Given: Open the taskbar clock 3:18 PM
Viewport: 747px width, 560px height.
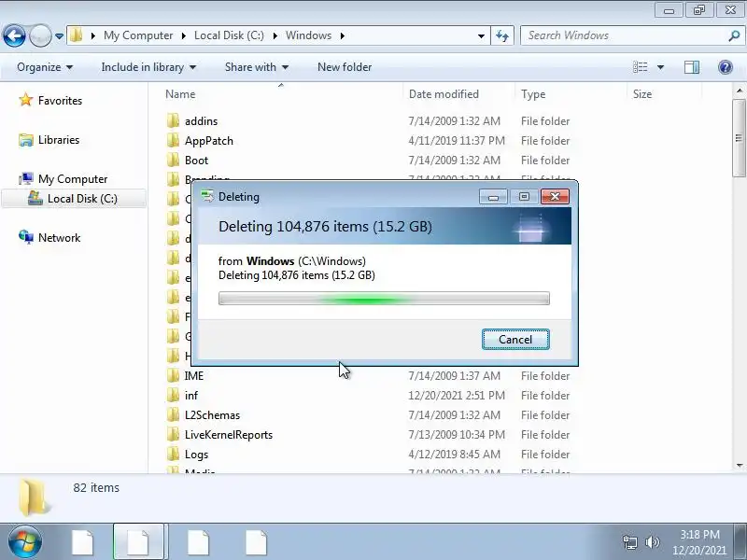Looking at the screenshot, I should (699, 542).
